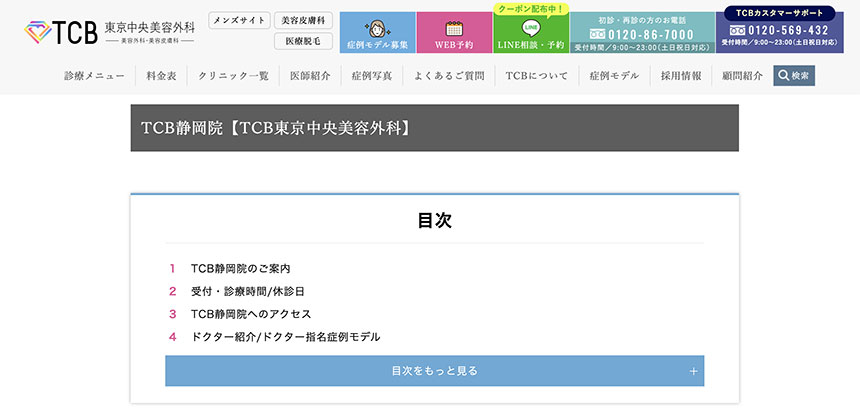The image size is (860, 413).
Task: Open the 美容皮膚科 button
Action: pos(303,20)
